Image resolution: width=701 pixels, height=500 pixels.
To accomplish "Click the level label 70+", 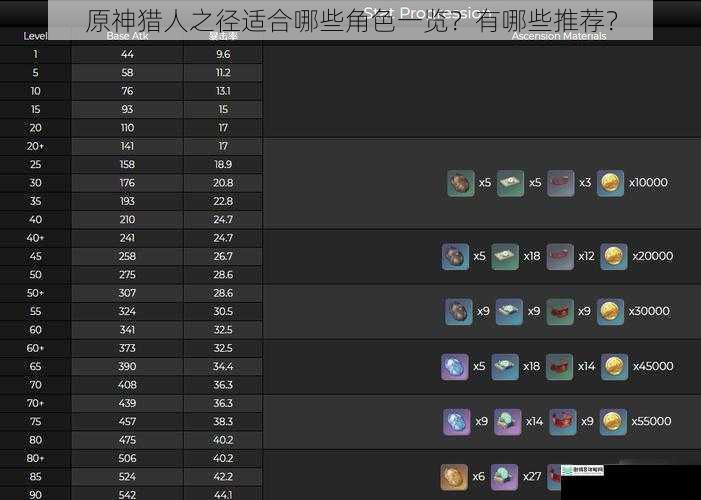I will (x=35, y=403).
